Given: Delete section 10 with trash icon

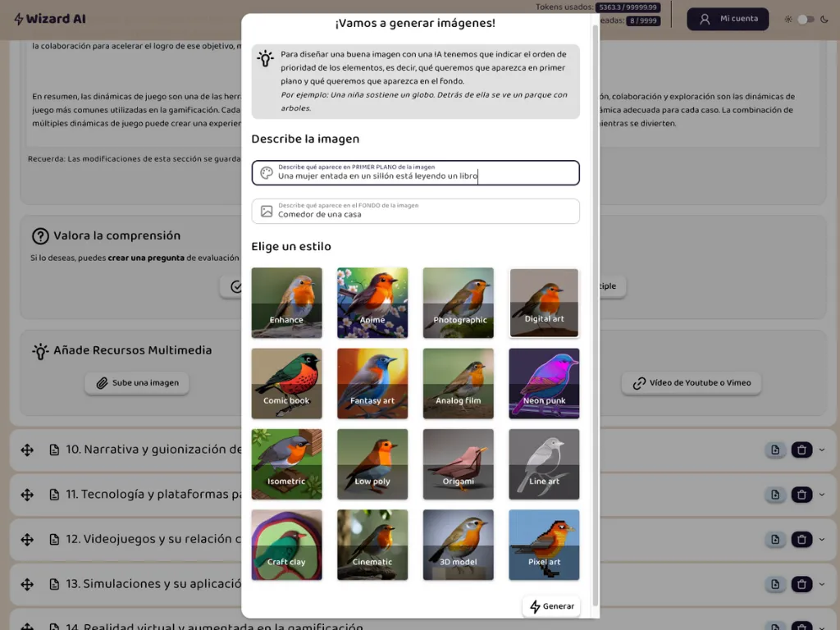Looking at the screenshot, I should coord(801,450).
